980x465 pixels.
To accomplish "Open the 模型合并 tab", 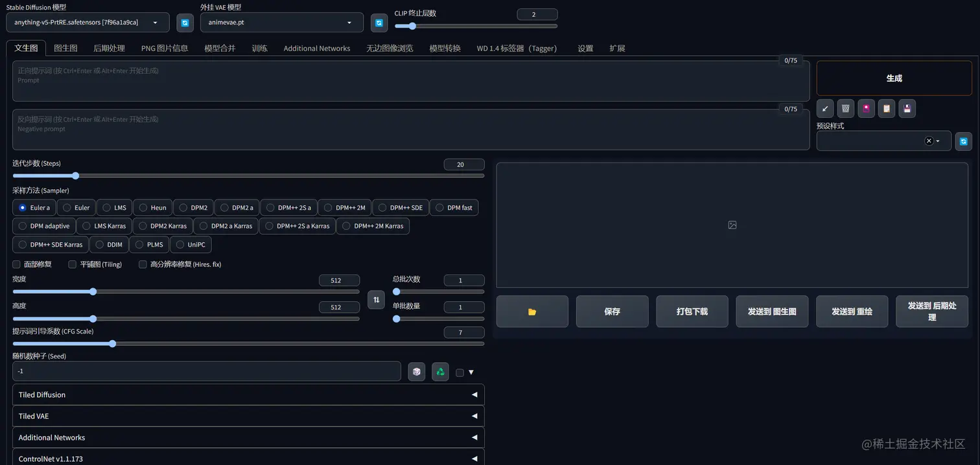I will (x=220, y=48).
